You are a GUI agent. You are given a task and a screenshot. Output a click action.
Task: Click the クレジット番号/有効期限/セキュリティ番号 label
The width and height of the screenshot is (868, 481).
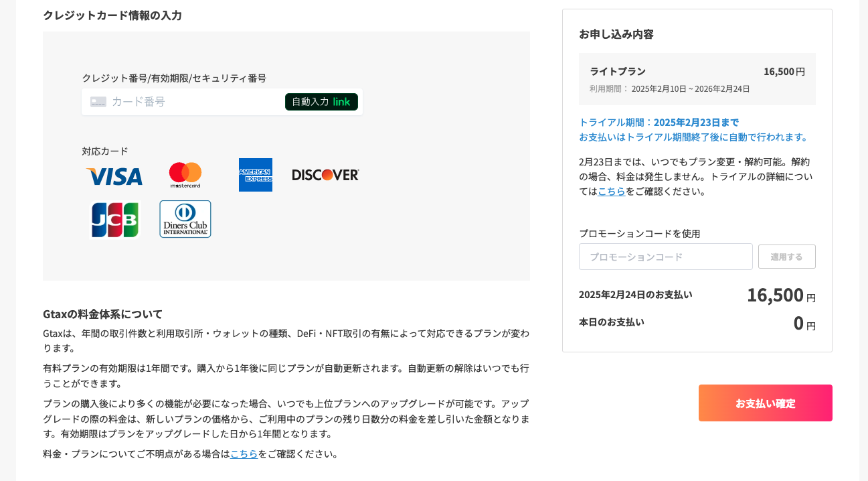tap(174, 78)
